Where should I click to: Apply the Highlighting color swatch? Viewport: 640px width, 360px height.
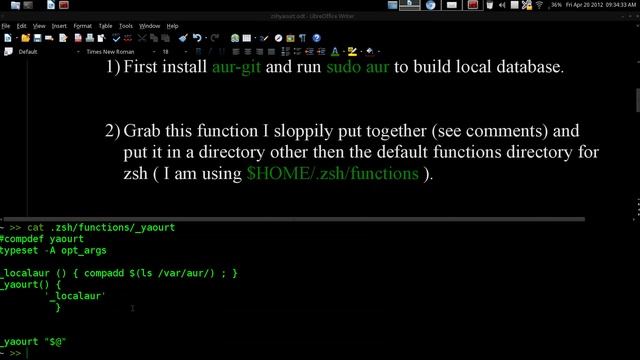pyautogui.click(x=352, y=51)
